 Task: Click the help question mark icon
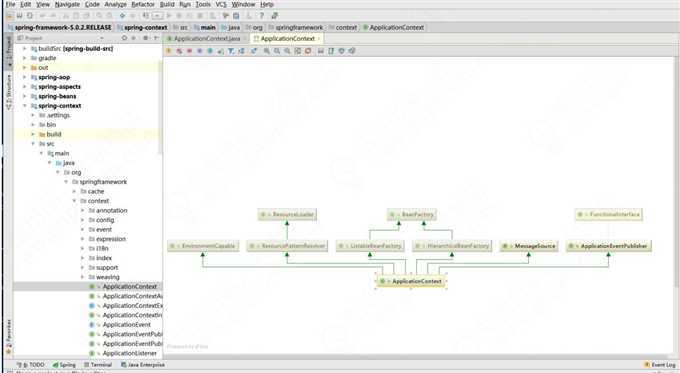click(x=262, y=16)
